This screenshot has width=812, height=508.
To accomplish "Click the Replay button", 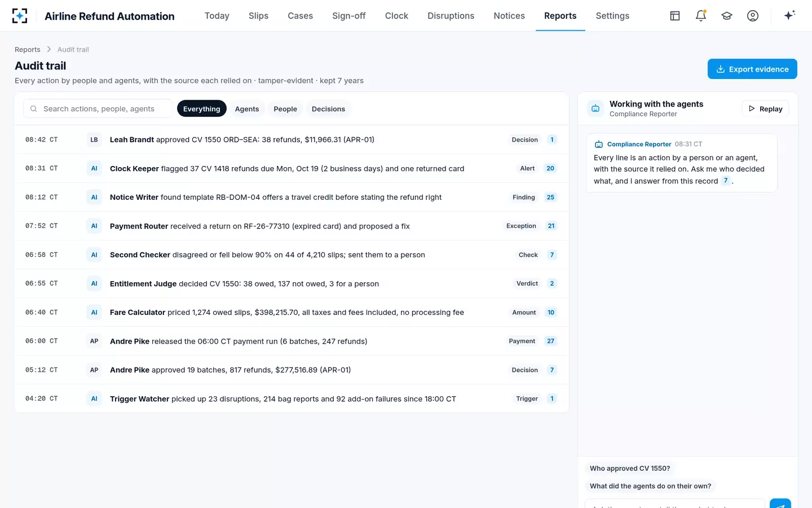I will click(765, 109).
